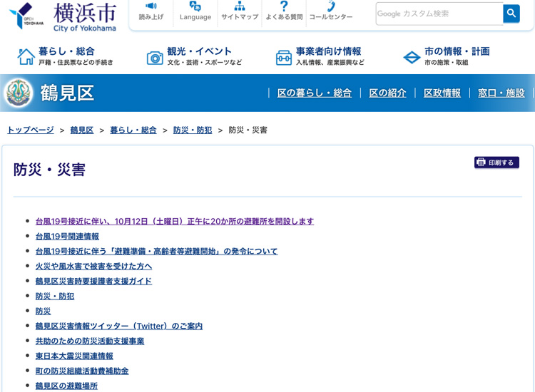
Task: Select the 窓口・施設 ward tab
Action: tap(501, 93)
